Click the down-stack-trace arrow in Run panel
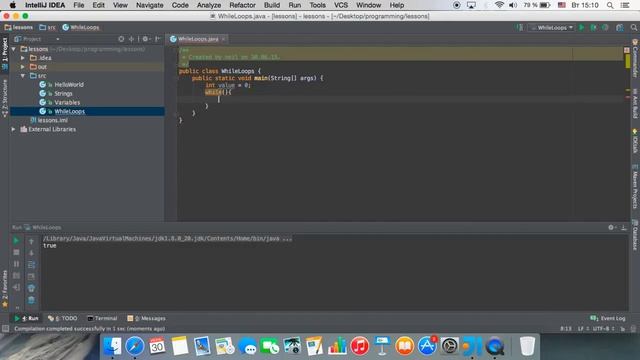640x360 pixels. coord(31,253)
